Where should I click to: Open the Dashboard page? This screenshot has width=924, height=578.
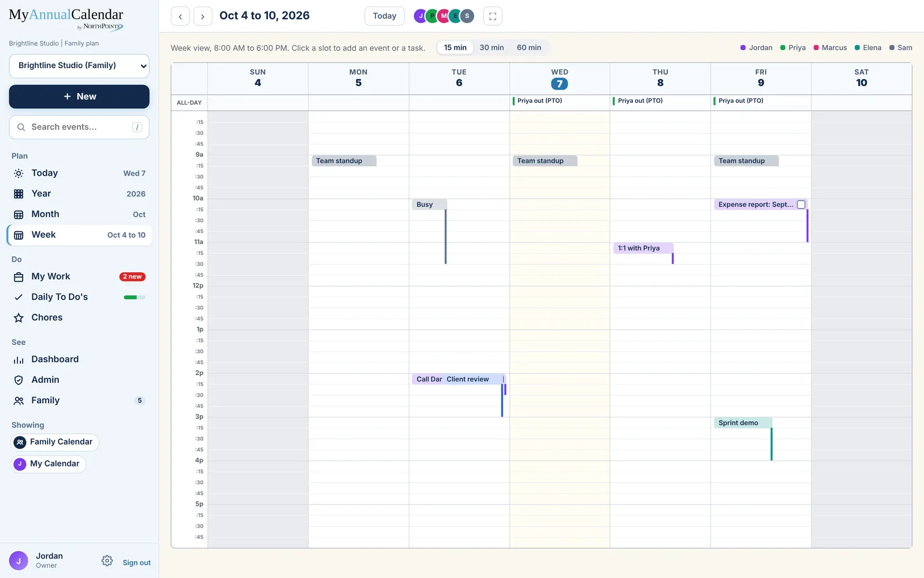coord(79,359)
